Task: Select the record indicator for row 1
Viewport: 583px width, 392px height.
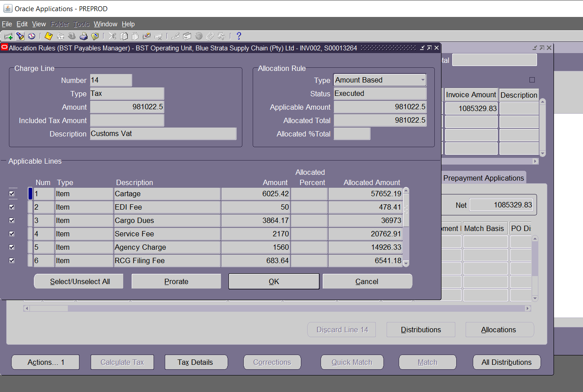Action: pos(30,194)
